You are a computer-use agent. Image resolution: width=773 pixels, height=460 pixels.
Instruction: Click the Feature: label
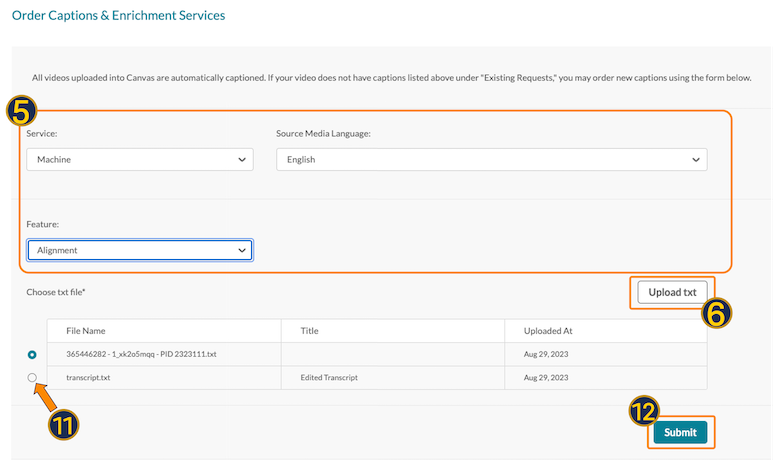coord(42,224)
